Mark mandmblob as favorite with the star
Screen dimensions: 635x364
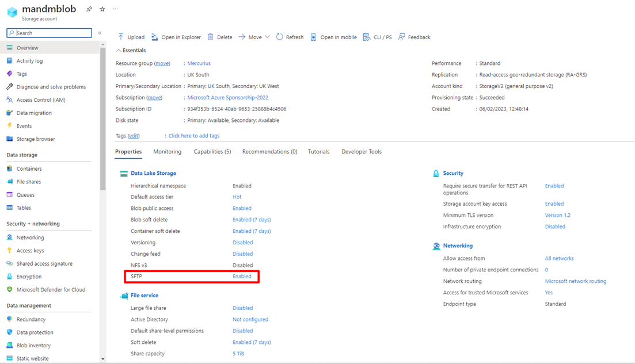pyautogui.click(x=102, y=9)
